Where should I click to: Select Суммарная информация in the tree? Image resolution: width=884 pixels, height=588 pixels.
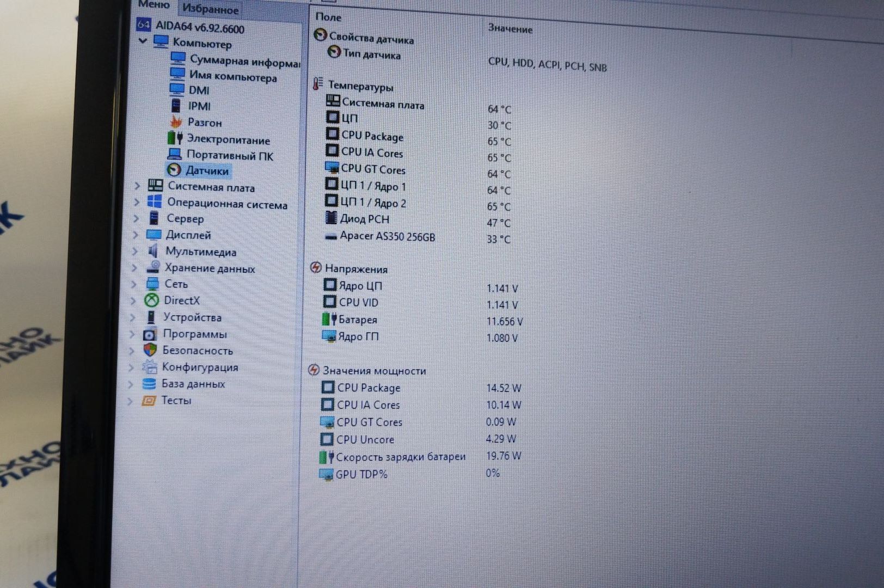[244, 62]
